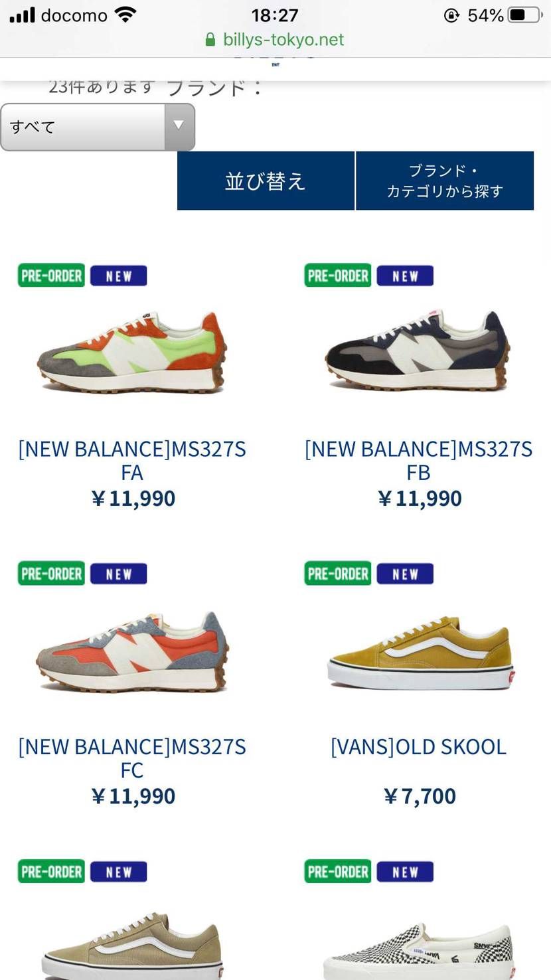
Task: Open the [VANS]OLD SKOOL product link
Action: pos(419,747)
